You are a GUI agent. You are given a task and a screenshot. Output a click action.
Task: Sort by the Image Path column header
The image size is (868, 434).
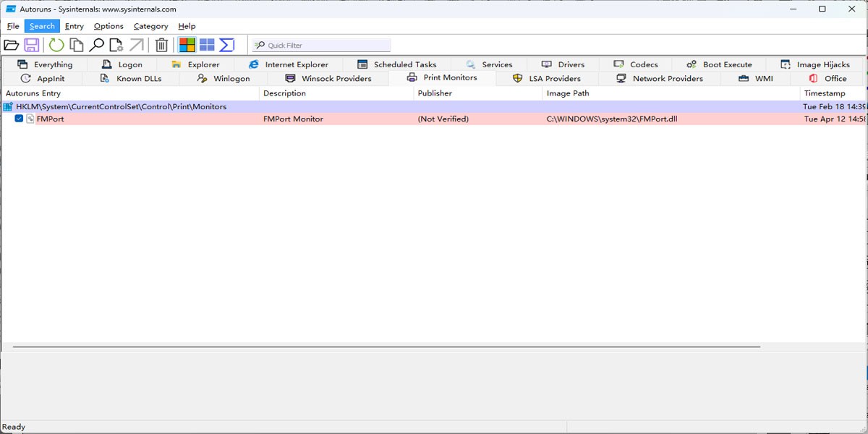(568, 93)
